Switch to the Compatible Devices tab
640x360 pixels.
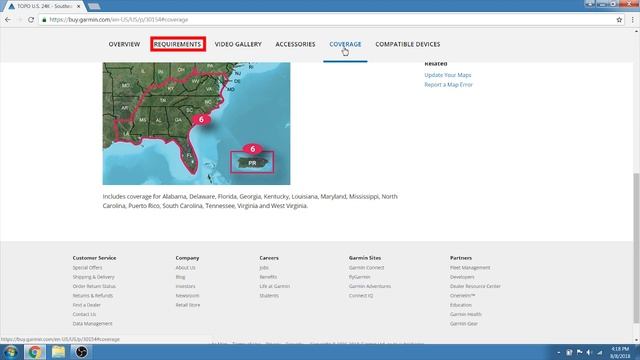pos(408,44)
